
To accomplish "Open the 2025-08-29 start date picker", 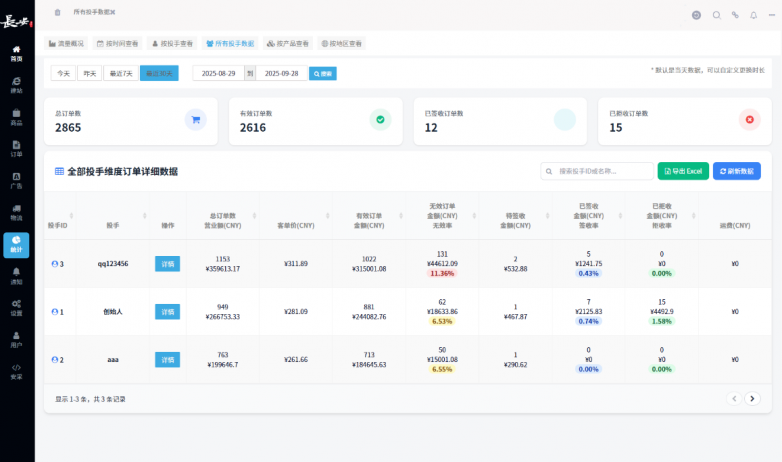I will (218, 73).
